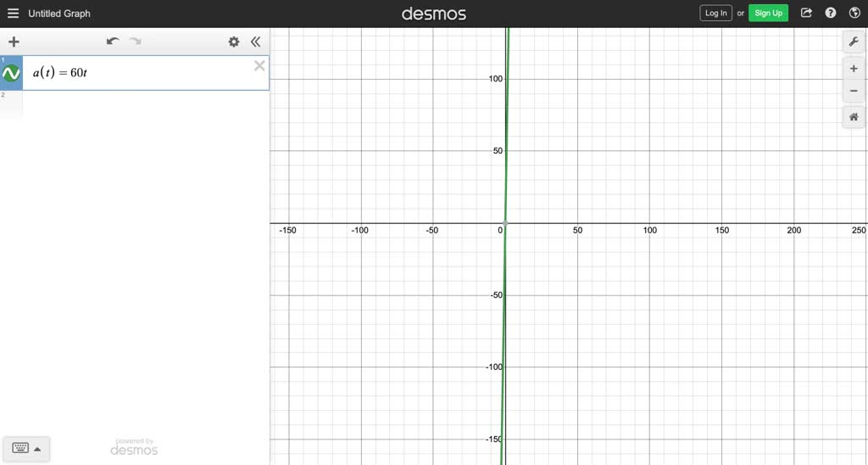The height and width of the screenshot is (465, 868).
Task: Click the green Sign Up button
Action: [x=768, y=13]
